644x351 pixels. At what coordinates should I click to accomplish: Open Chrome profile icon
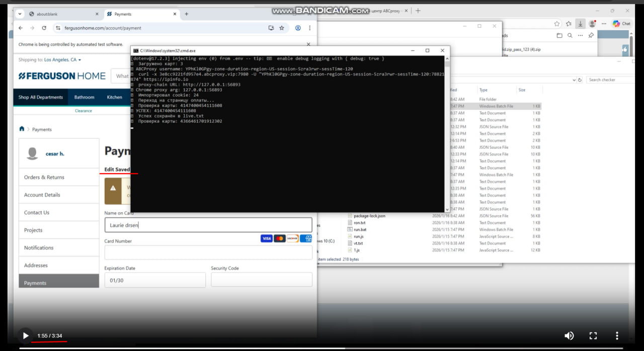[298, 28]
